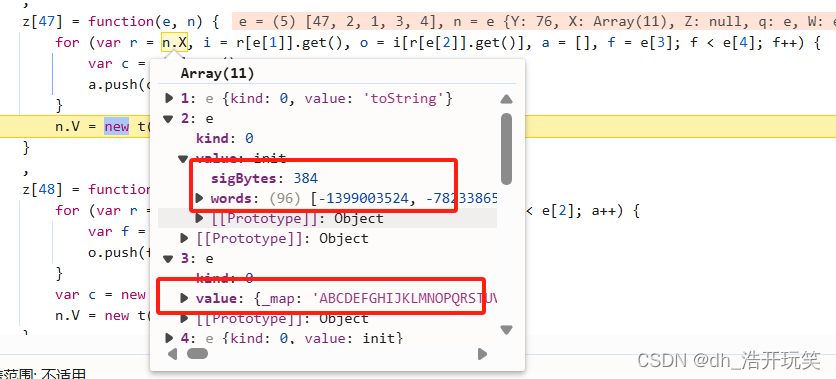Click the 'Array(11)' popup header
836x379 pixels.
point(218,73)
